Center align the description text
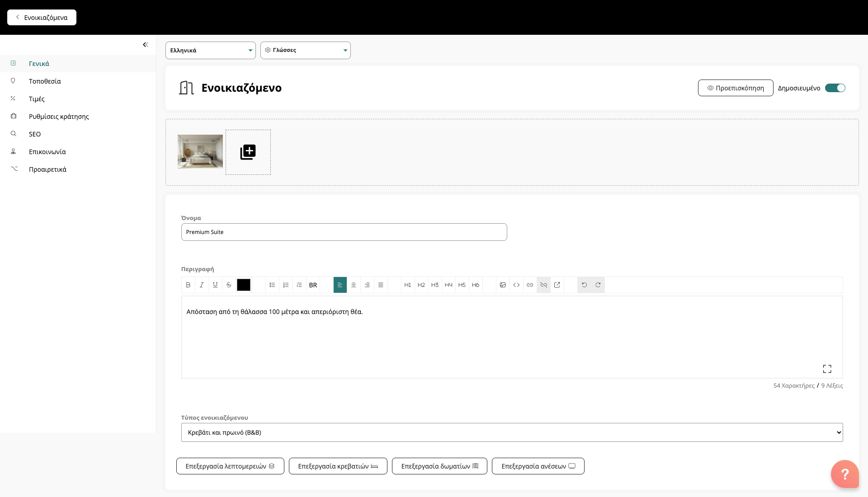Image resolution: width=868 pixels, height=497 pixels. point(354,285)
